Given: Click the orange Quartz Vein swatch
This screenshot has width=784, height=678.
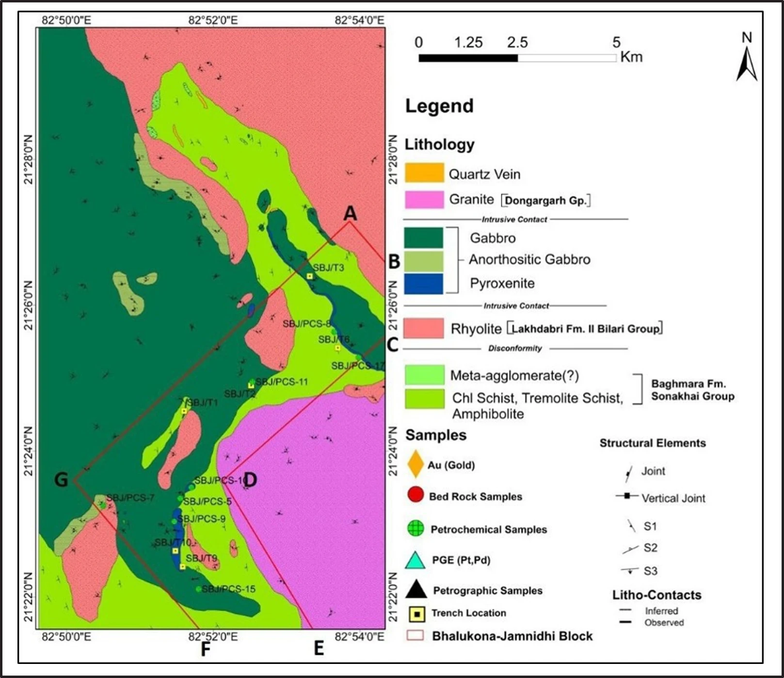Looking at the screenshot, I should click(424, 173).
